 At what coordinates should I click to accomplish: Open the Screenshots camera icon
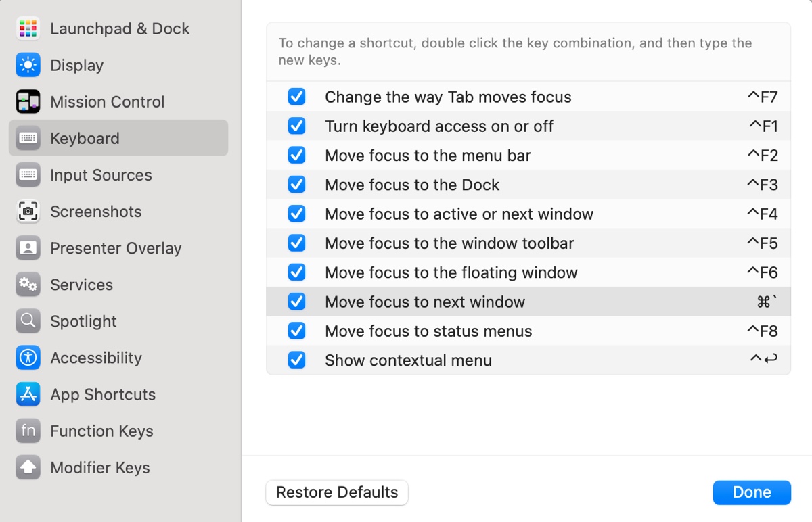[28, 212]
